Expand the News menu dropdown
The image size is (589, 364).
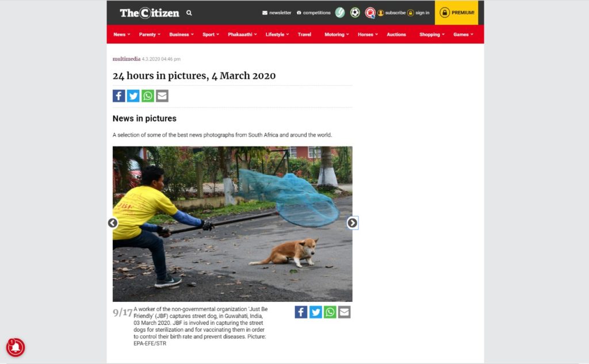[122, 34]
